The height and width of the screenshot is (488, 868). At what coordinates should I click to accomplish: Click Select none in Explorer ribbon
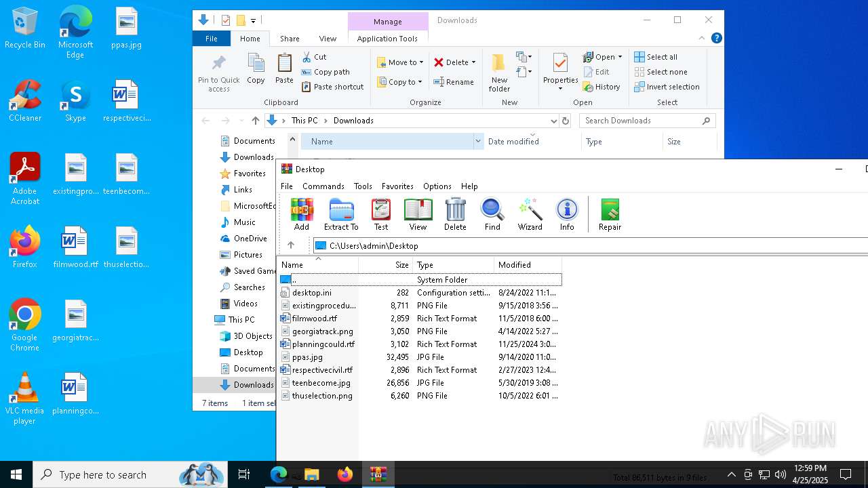click(x=660, y=72)
